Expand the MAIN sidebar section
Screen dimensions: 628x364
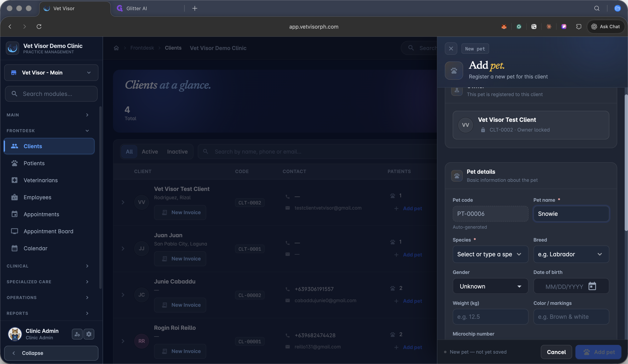48,115
